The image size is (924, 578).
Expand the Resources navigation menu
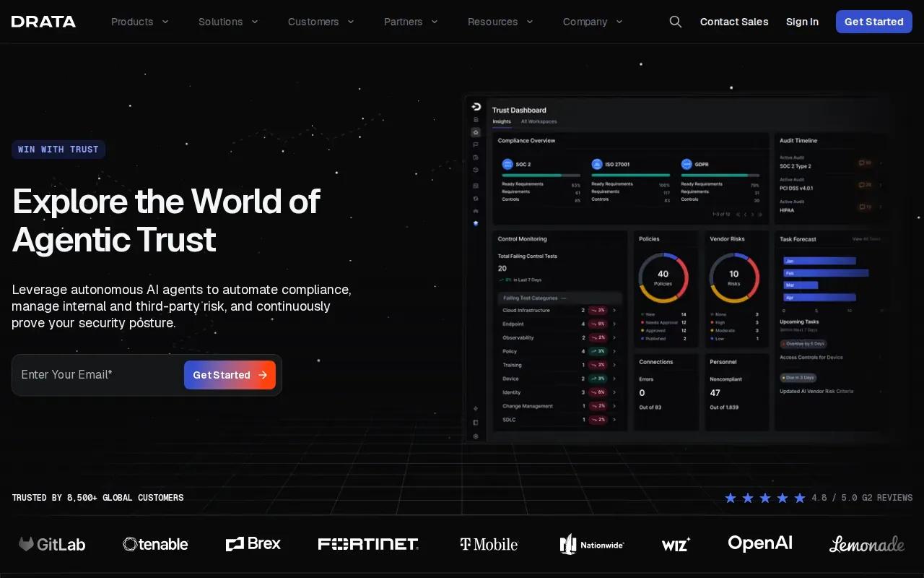(x=500, y=22)
